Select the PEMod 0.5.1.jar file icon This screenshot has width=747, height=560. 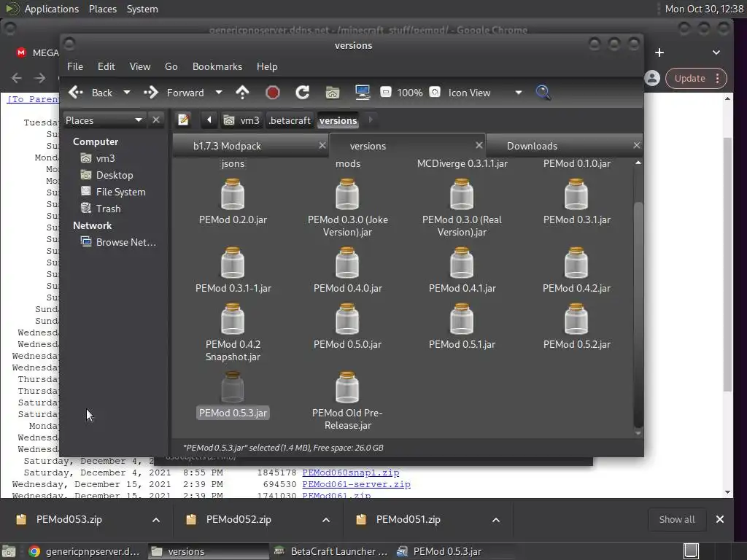click(462, 319)
